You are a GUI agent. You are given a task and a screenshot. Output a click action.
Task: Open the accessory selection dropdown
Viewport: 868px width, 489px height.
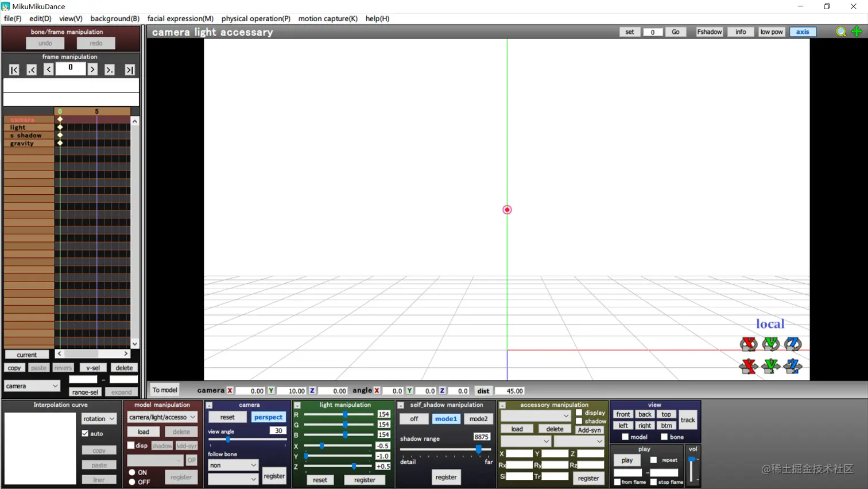(535, 415)
